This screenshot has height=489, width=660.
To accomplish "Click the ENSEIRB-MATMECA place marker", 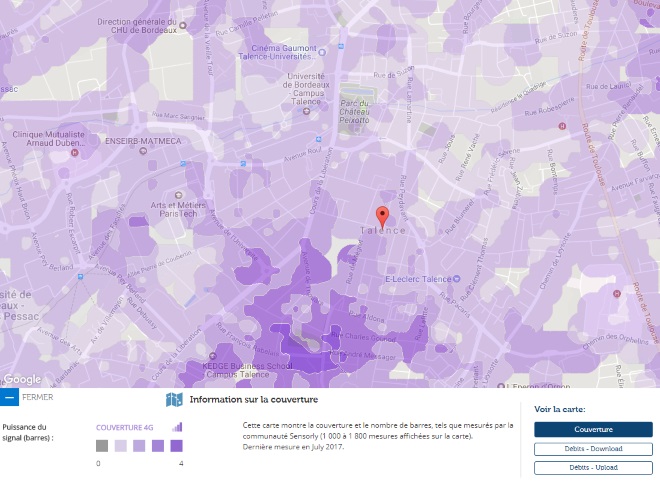I will [99, 142].
